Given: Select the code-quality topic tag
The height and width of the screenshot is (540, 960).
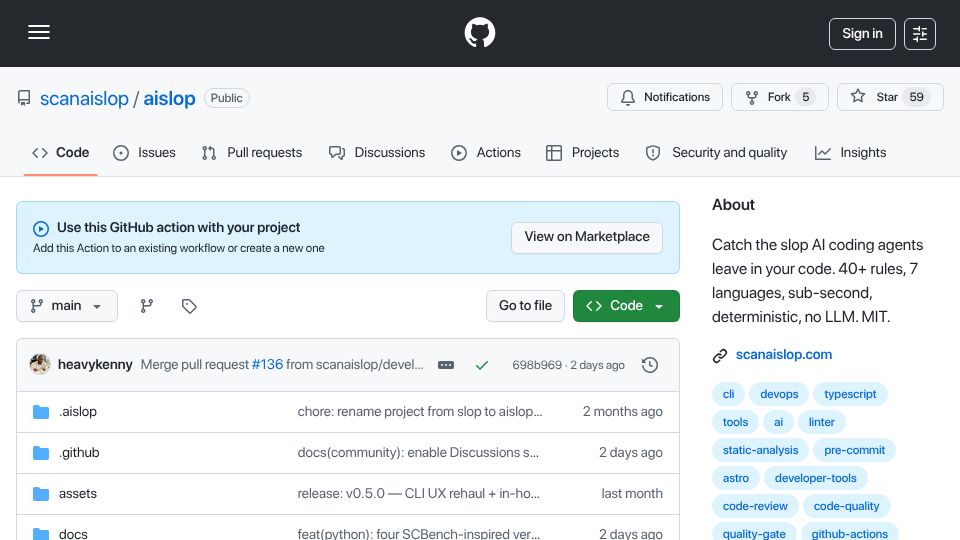Looking at the screenshot, I should [x=846, y=506].
